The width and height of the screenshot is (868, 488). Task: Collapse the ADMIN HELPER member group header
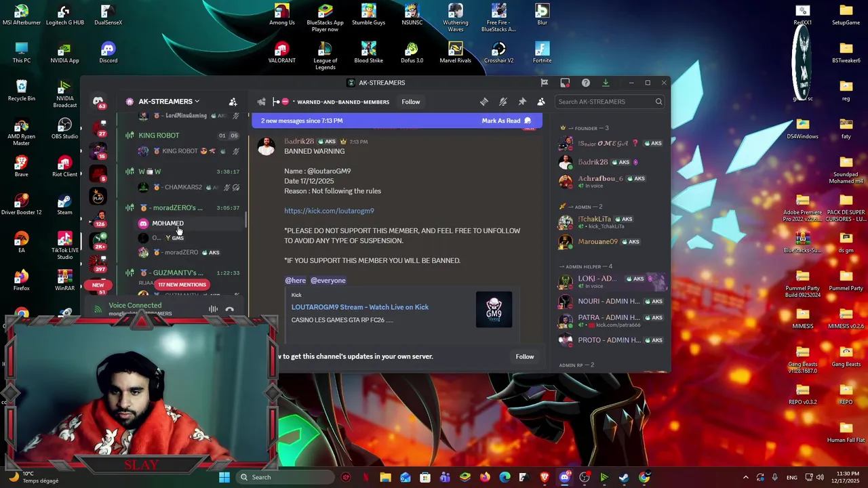pyautogui.click(x=586, y=266)
